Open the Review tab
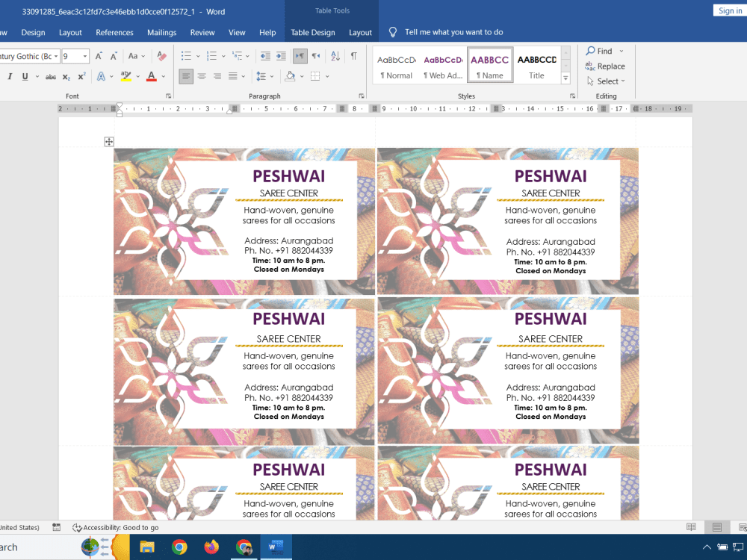This screenshot has width=747, height=560. pos(202,32)
